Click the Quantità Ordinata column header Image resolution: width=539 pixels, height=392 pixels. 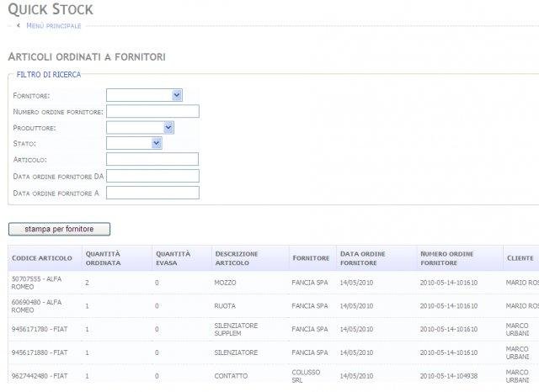103,257
